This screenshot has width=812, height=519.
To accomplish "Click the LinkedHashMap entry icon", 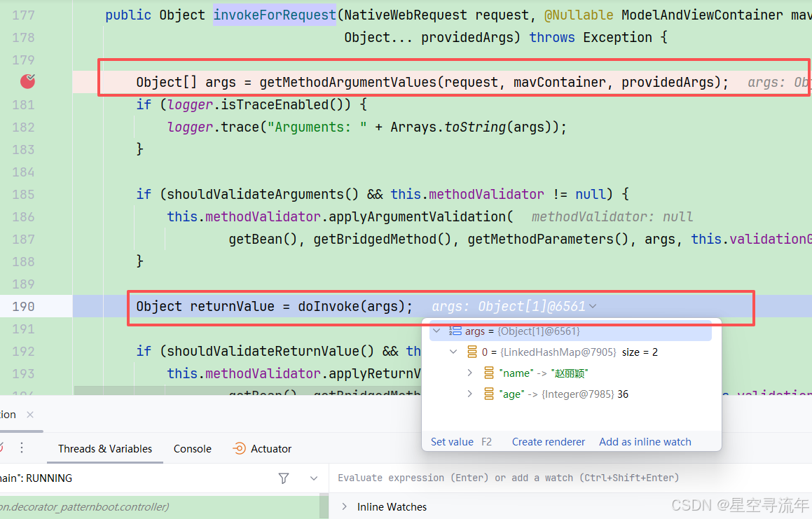I will pyautogui.click(x=472, y=352).
